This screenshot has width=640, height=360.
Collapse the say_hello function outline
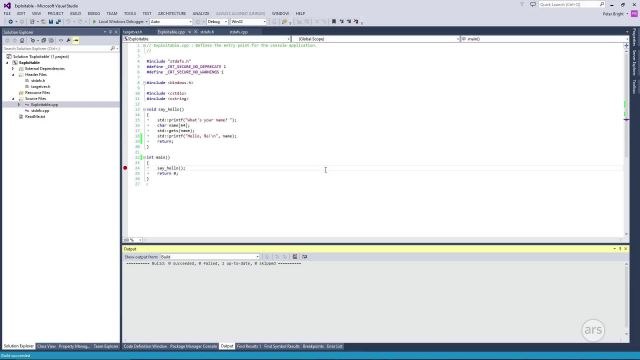pyautogui.click(x=144, y=109)
